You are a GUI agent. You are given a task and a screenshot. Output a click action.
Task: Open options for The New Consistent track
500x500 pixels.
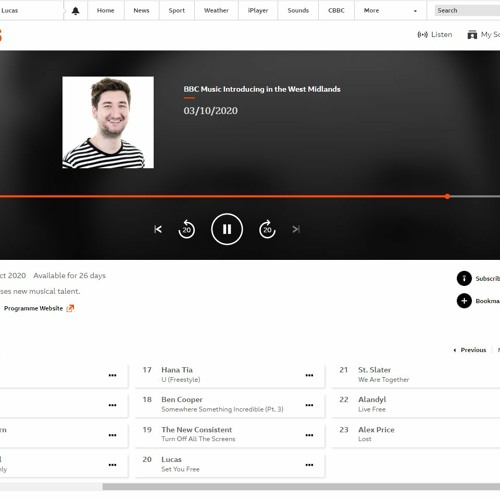pos(309,435)
